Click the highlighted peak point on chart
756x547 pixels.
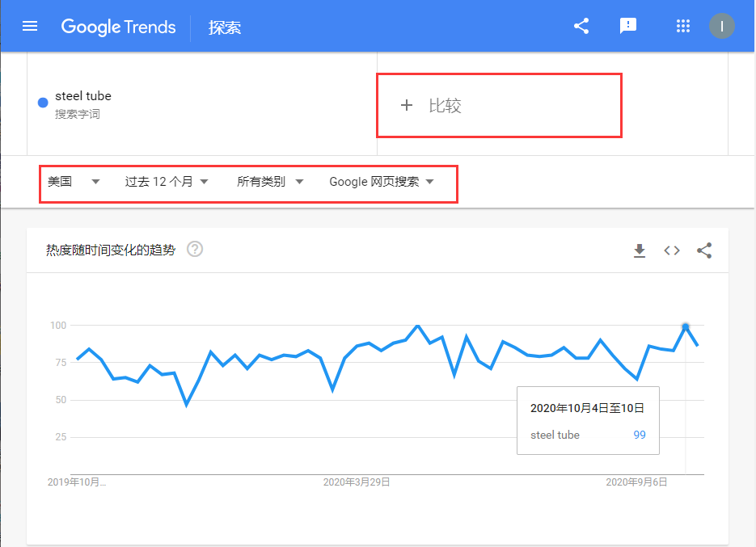click(x=686, y=327)
